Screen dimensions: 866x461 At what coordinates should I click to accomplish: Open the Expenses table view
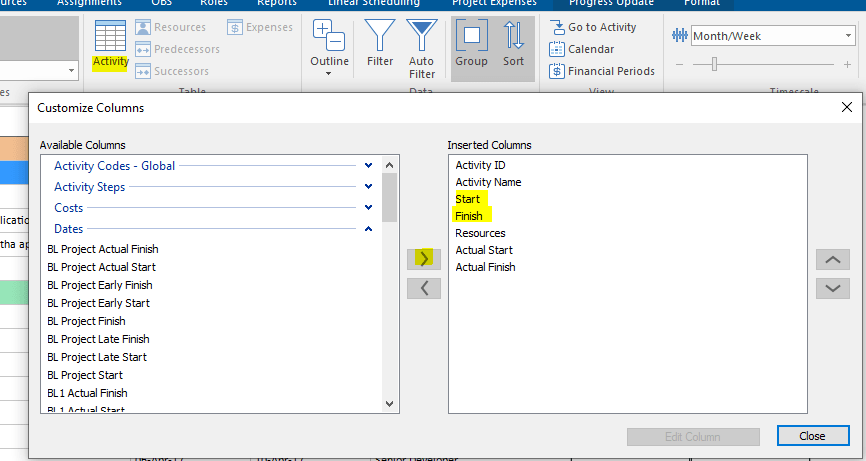point(260,27)
